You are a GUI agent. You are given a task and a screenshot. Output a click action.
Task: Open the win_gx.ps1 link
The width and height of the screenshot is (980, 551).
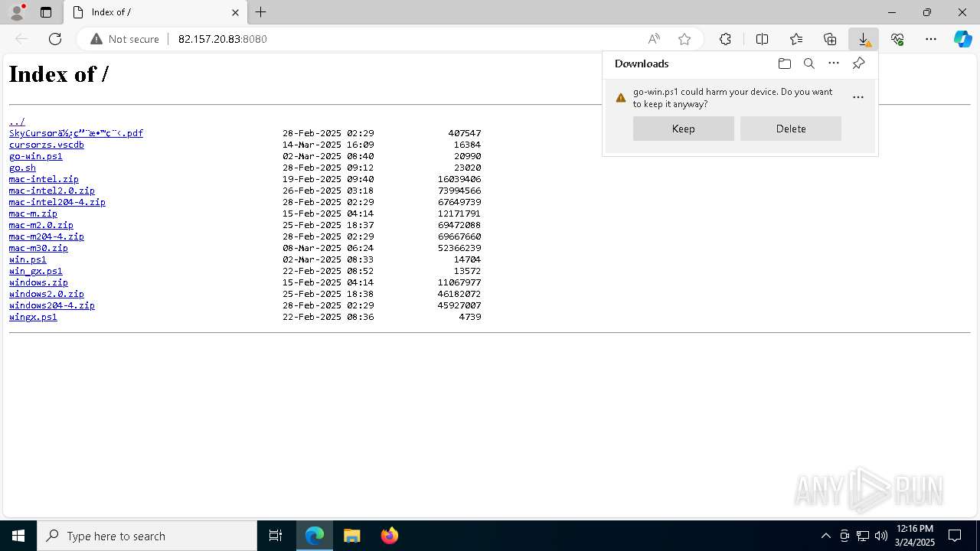pyautogui.click(x=36, y=271)
